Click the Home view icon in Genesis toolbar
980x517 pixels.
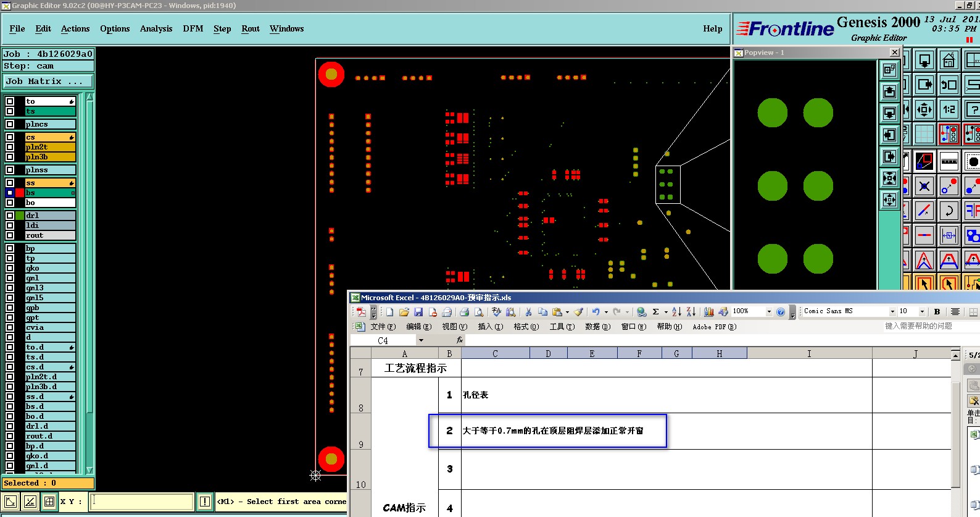(x=949, y=60)
